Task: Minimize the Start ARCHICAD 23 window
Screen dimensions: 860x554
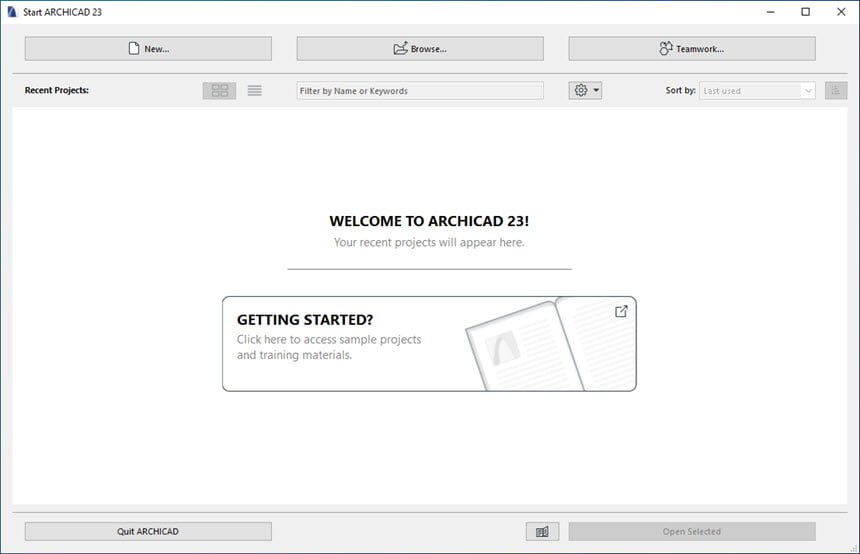Action: tap(771, 12)
